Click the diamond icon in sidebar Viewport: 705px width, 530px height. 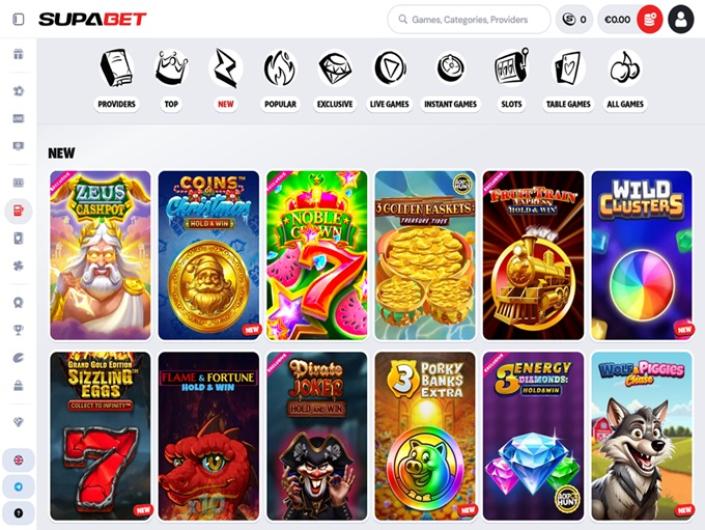pos(18,422)
